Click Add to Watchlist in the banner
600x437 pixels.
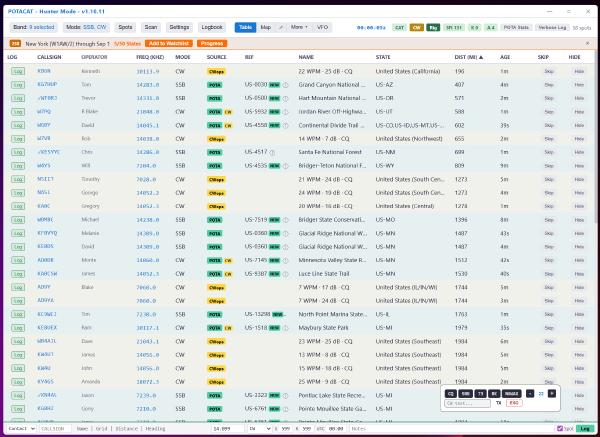click(169, 44)
